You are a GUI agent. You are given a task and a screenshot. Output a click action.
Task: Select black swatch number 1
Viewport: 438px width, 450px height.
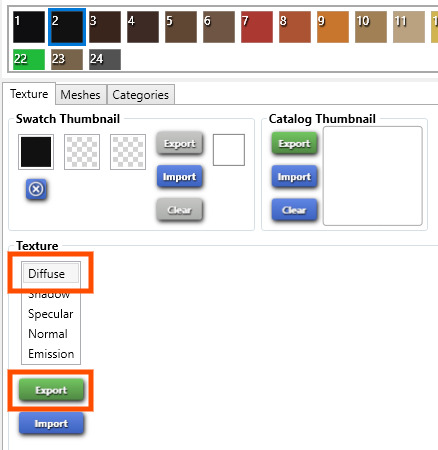tap(29, 27)
